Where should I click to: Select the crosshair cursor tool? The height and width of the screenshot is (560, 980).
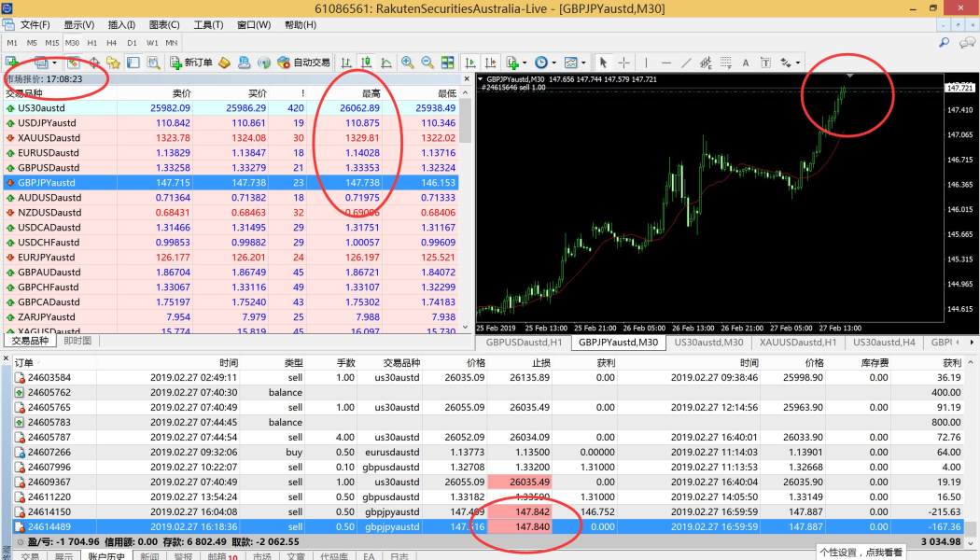coord(624,63)
